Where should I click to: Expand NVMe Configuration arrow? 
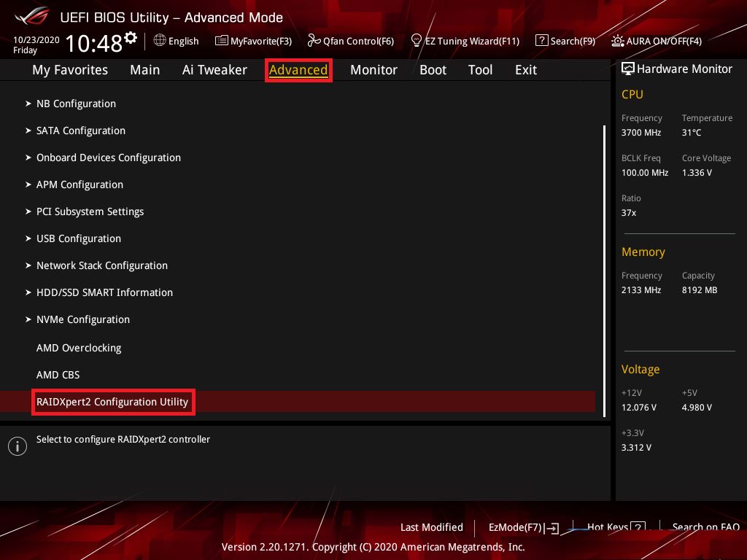(x=28, y=319)
